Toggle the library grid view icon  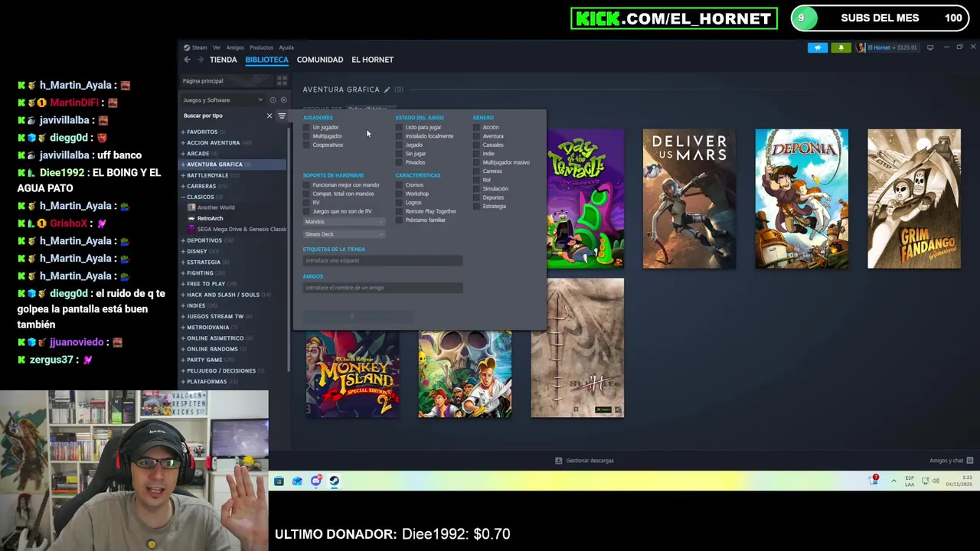point(282,80)
